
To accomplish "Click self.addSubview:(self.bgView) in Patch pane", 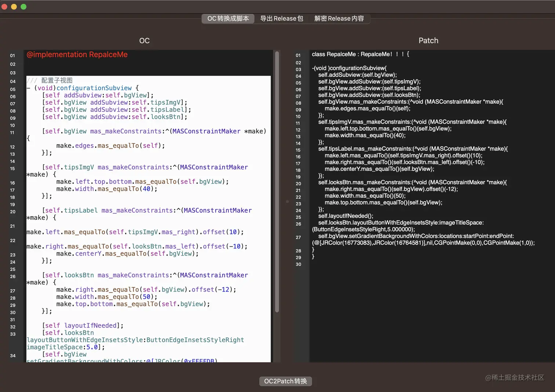I will [358, 75].
